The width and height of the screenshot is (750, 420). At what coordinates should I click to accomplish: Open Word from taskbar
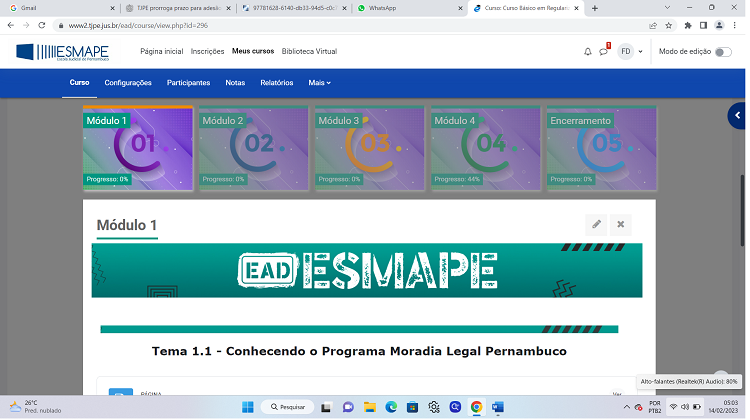tap(500, 409)
